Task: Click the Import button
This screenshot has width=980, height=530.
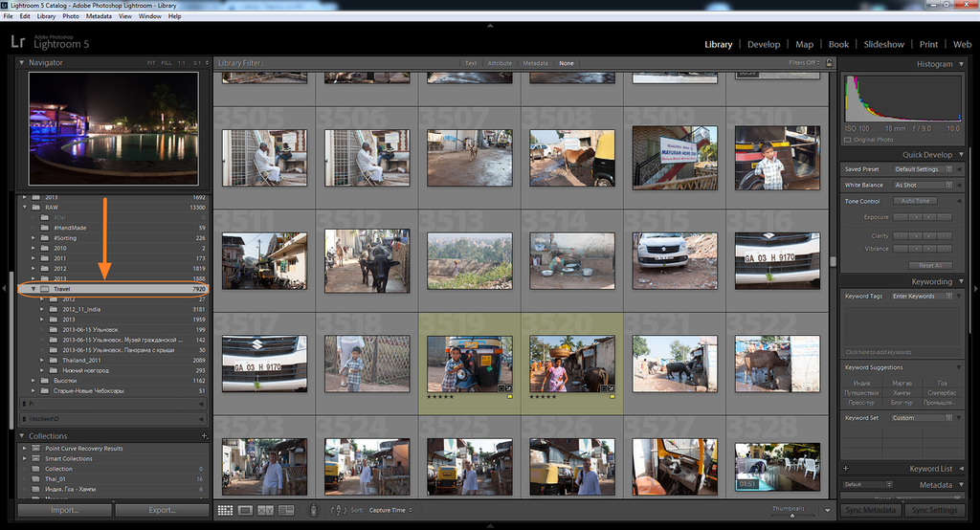Action: coord(64,510)
